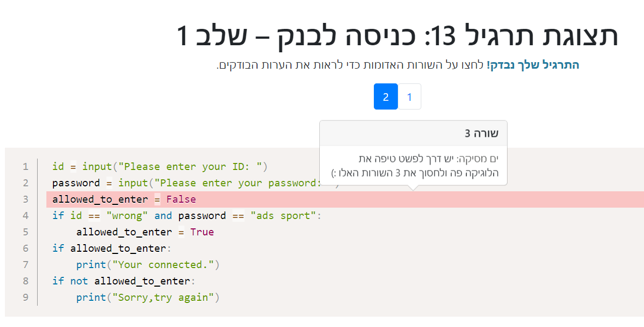Click line number 4 in gutter
Screen dimensions: 644x327
click(26, 216)
